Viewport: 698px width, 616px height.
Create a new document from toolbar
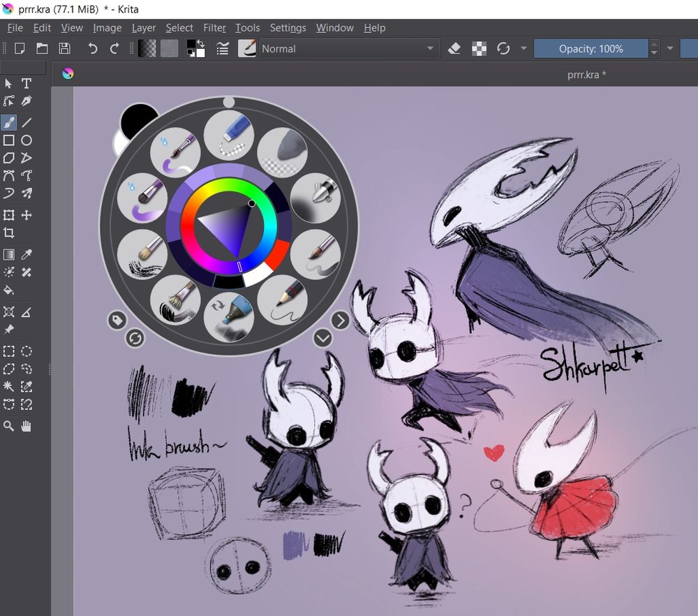(x=20, y=48)
